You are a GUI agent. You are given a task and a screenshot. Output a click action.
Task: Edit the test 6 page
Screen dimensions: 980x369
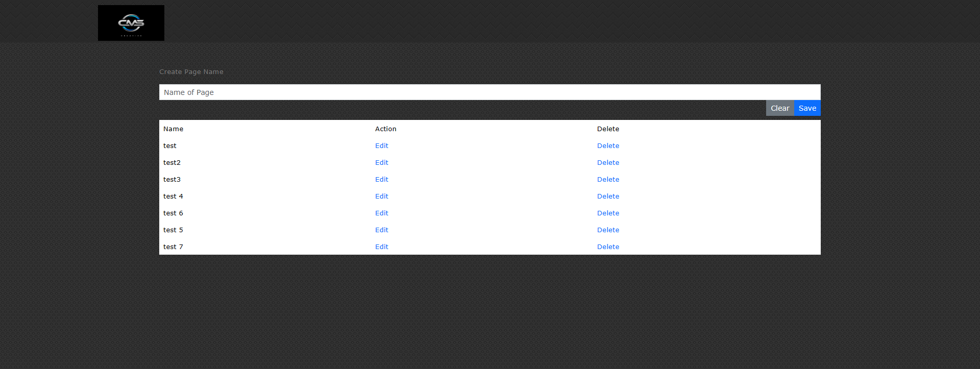[381, 213]
